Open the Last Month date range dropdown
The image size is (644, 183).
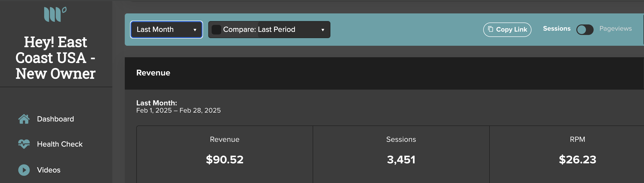pyautogui.click(x=166, y=30)
